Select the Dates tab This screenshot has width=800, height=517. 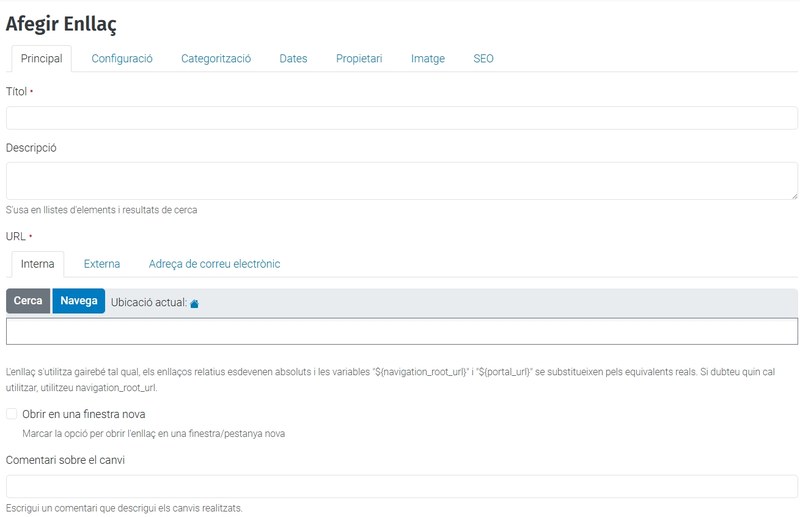(293, 59)
